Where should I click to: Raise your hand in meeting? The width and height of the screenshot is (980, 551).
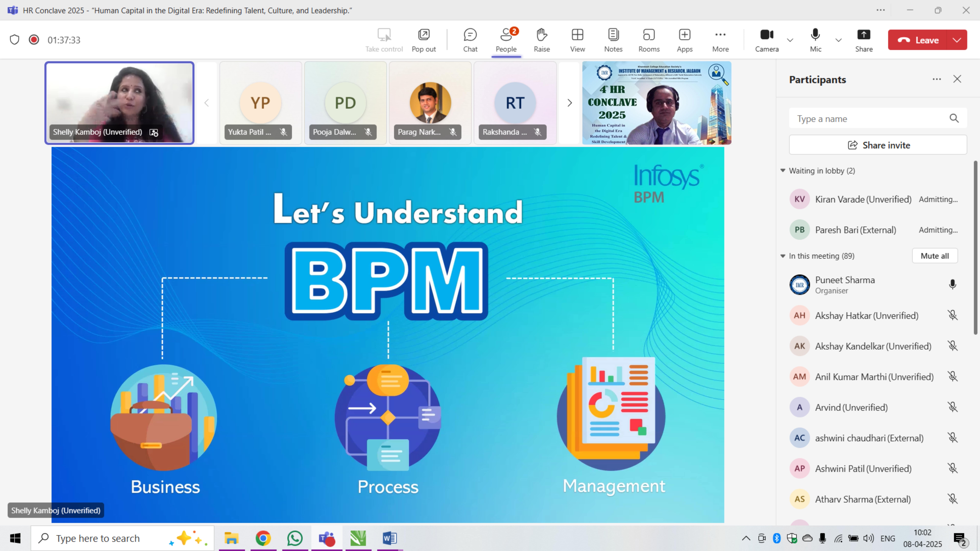tap(542, 40)
